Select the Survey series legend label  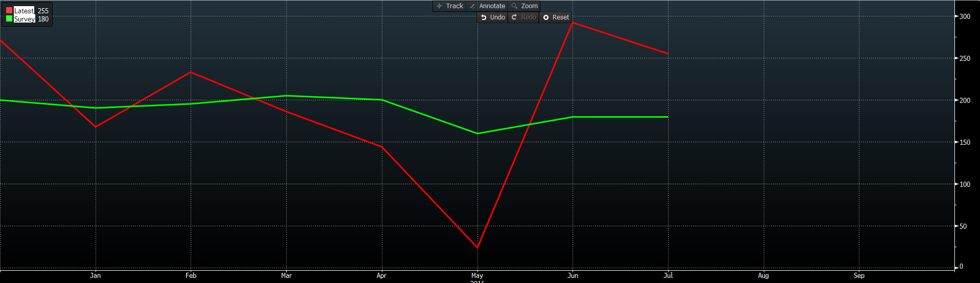[x=25, y=19]
